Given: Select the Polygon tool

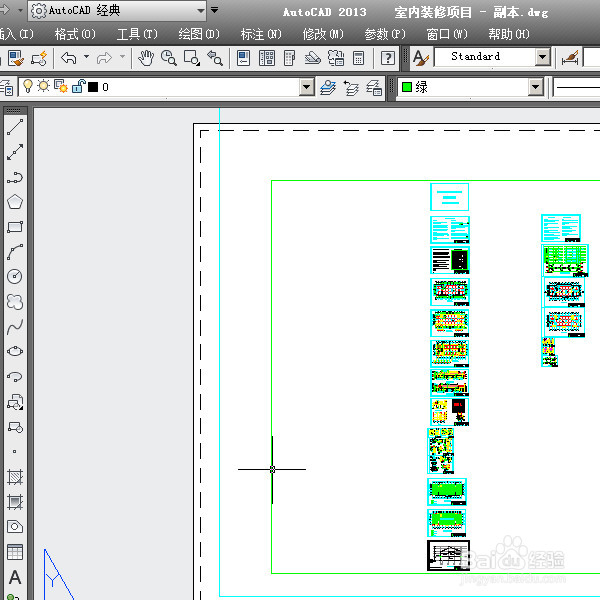Looking at the screenshot, I should [x=15, y=202].
